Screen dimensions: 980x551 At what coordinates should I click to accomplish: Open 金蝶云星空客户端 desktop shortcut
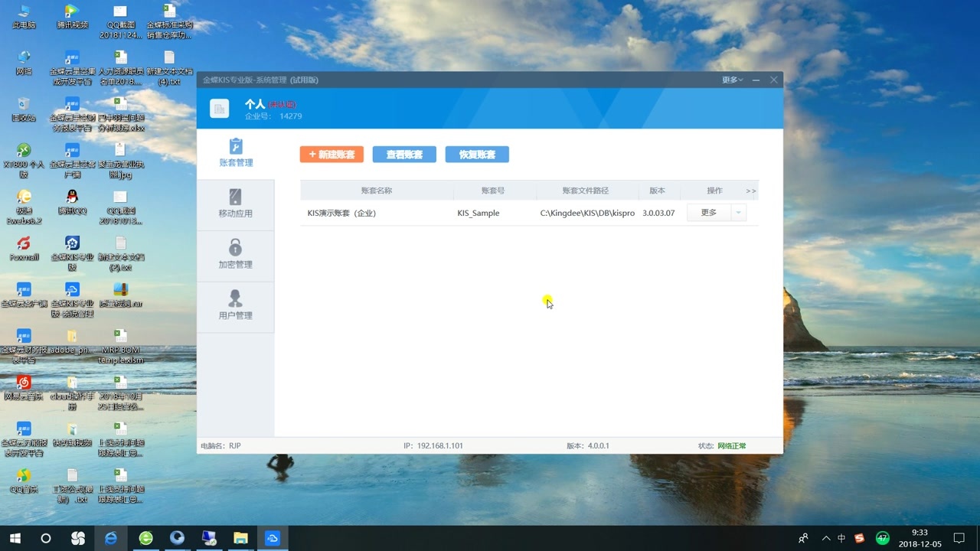(72, 159)
